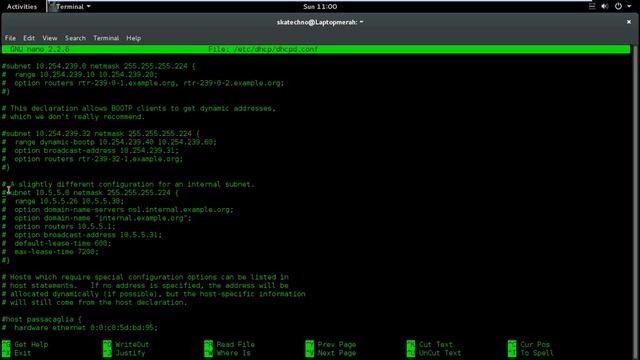640x360 pixels.
Task: Click line 'option routers rtr-239-0-1.example.org'
Action: 143,83
